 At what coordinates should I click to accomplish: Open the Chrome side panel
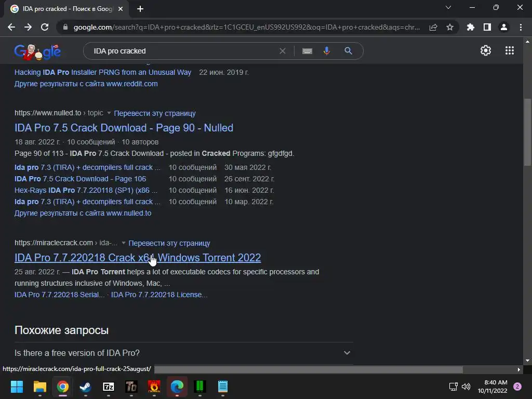click(x=487, y=27)
